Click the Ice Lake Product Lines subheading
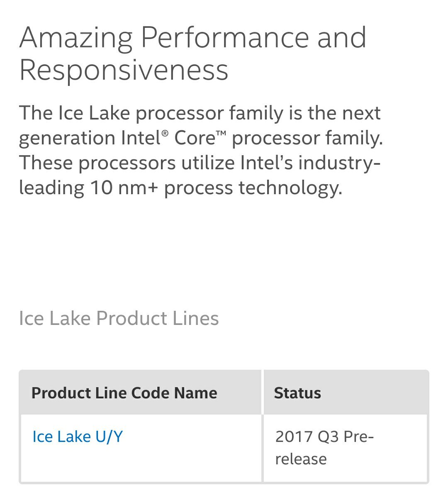448x488 pixels. click(x=119, y=318)
